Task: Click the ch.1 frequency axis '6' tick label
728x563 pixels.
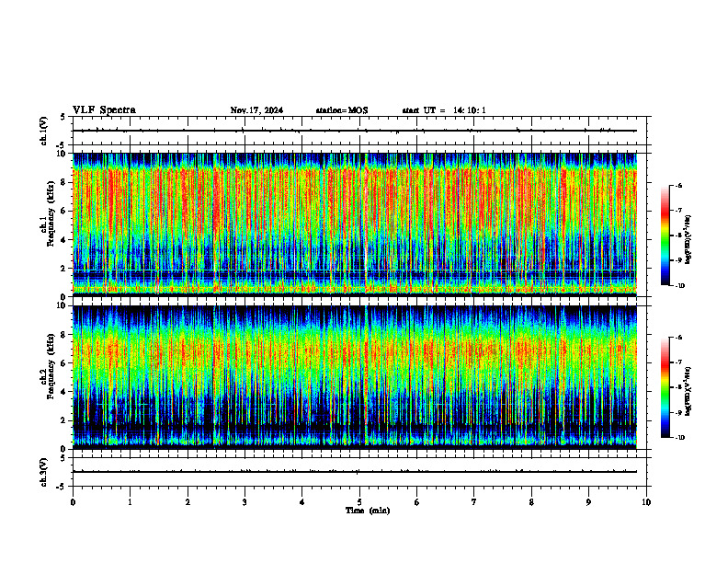Action: pos(64,211)
